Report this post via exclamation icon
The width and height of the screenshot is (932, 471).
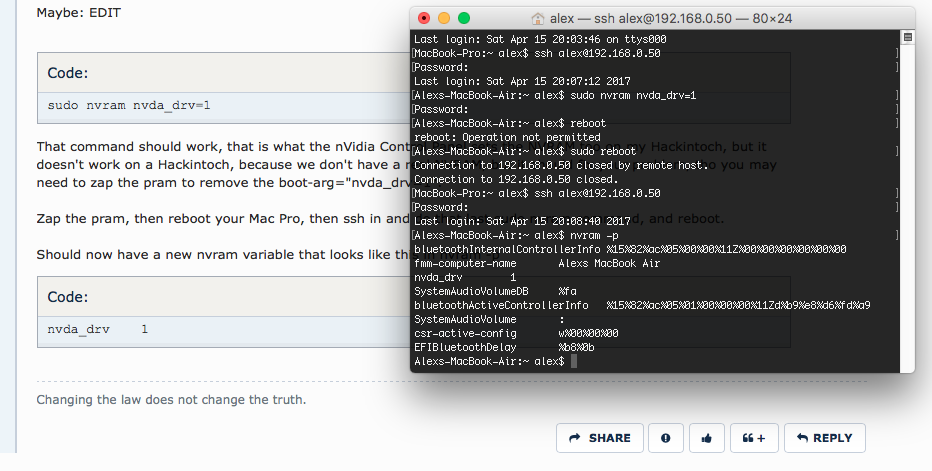(x=666, y=438)
